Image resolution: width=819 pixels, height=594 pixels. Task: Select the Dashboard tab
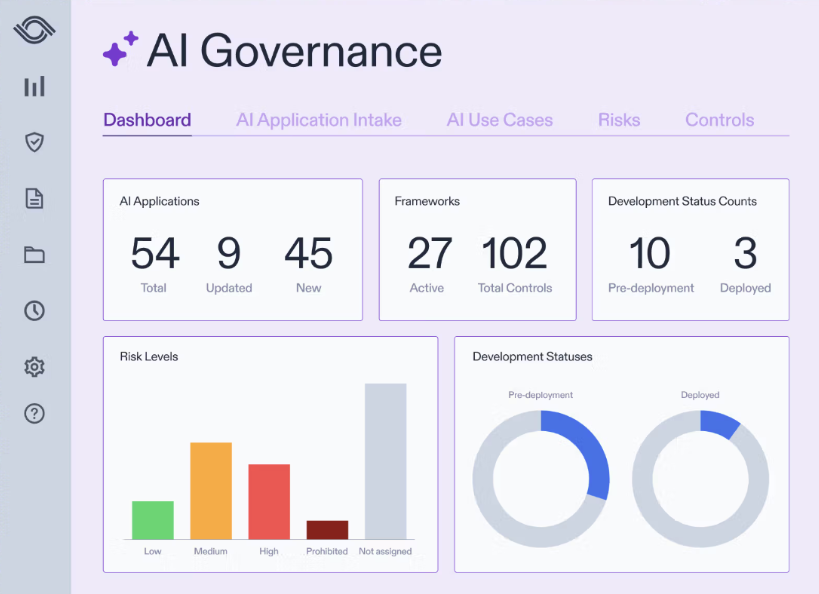coord(147,120)
